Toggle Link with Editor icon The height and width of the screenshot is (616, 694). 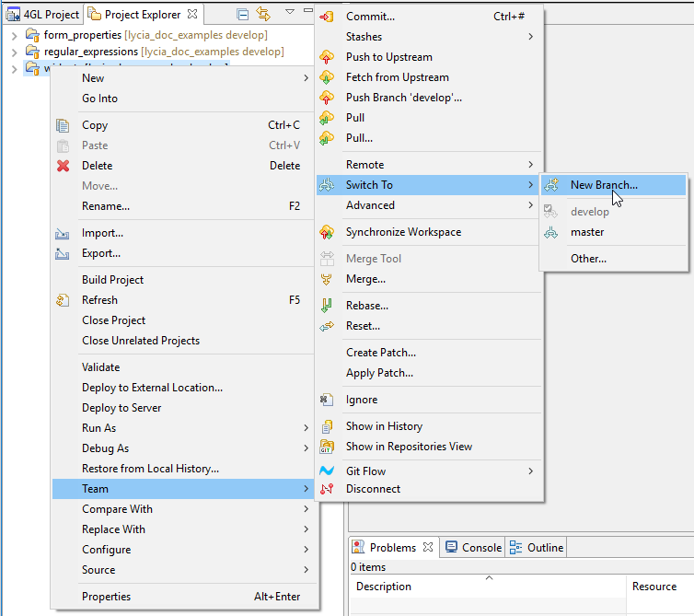263,14
